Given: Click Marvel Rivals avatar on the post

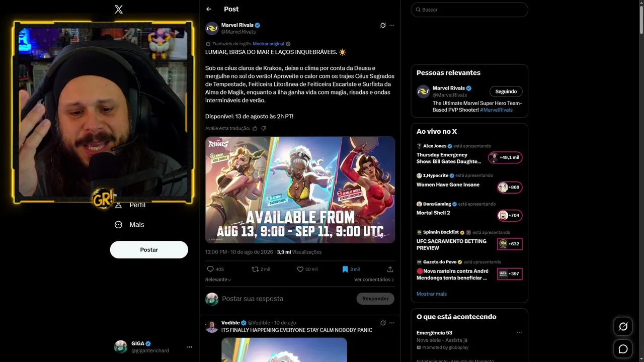Looking at the screenshot, I should click(212, 28).
